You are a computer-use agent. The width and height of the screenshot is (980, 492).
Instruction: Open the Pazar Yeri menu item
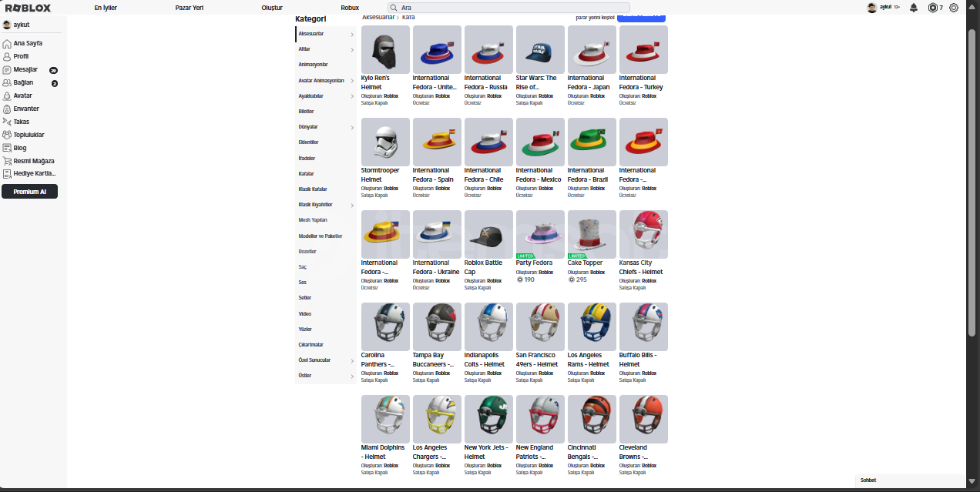point(189,8)
